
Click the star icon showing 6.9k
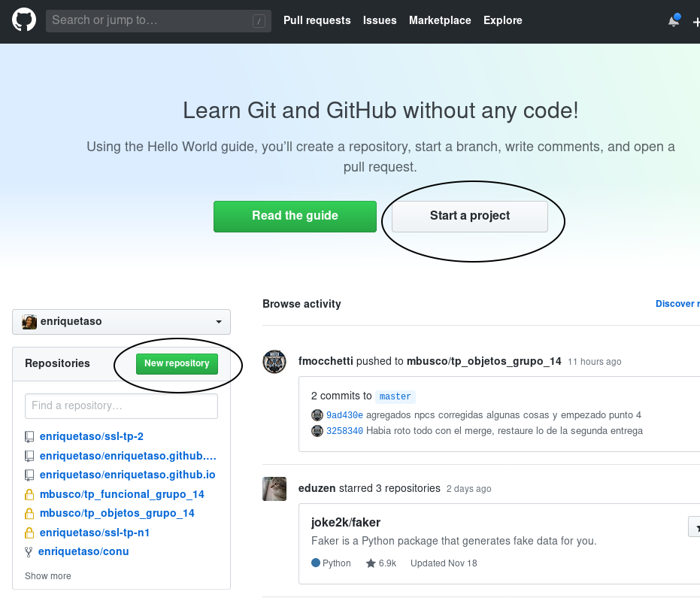click(371, 563)
